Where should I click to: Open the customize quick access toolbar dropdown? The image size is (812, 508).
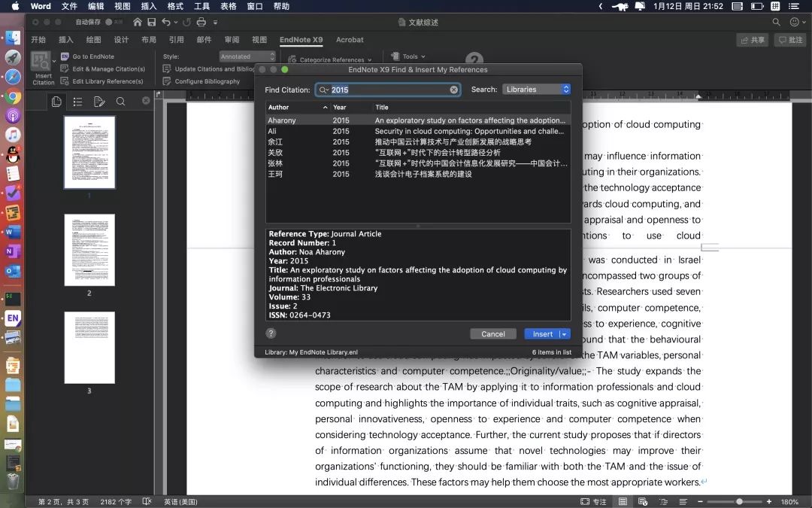click(x=216, y=23)
